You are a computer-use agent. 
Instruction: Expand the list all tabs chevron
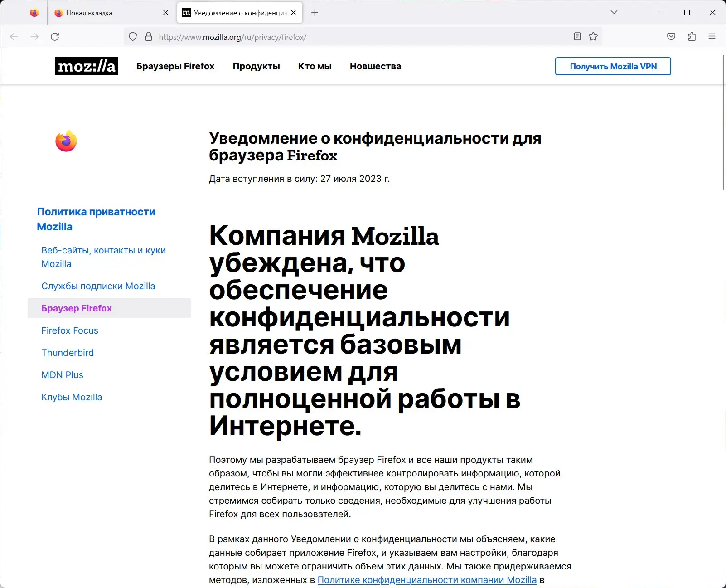(x=614, y=12)
